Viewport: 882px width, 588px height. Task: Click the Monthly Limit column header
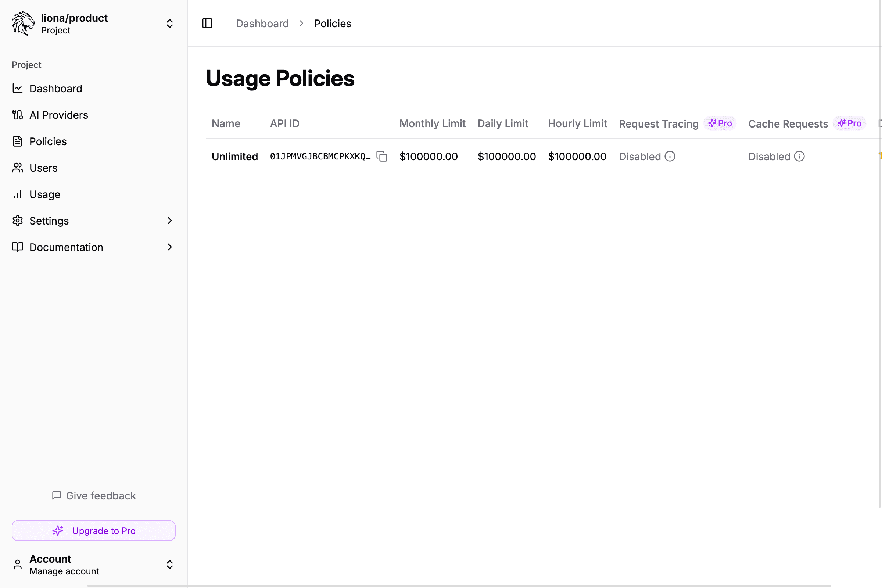coord(433,123)
